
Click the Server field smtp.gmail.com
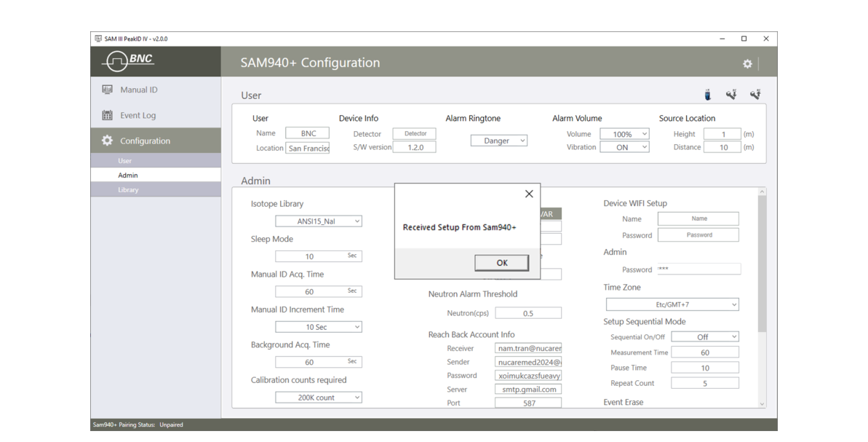coord(528,390)
